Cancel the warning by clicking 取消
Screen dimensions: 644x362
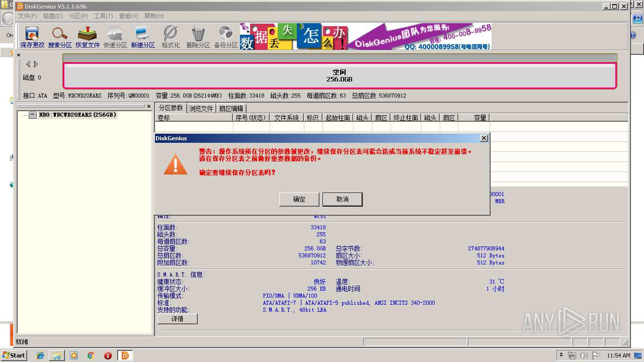click(x=343, y=199)
